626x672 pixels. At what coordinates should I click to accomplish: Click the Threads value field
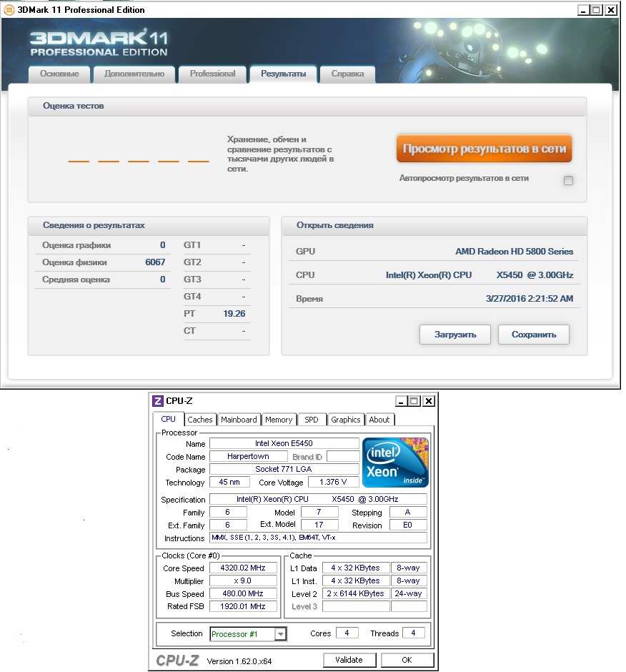[414, 633]
